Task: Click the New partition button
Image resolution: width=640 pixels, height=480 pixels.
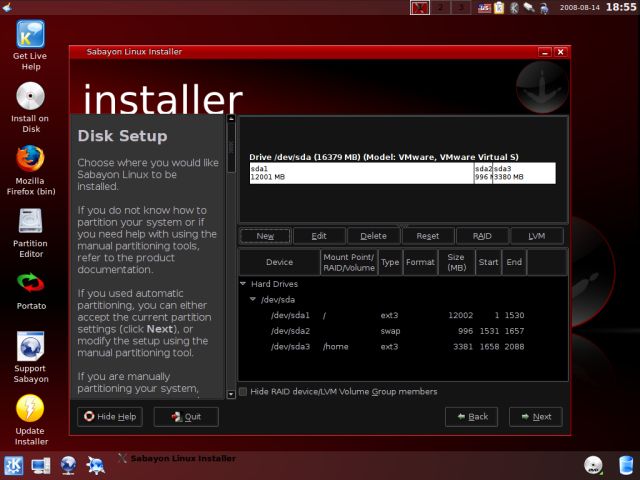Action: pos(265,236)
